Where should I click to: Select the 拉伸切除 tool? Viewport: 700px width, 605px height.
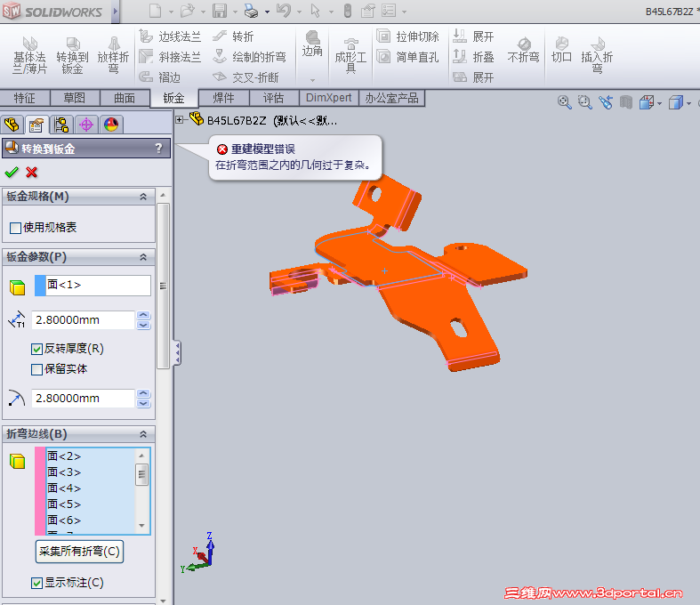[x=407, y=36]
